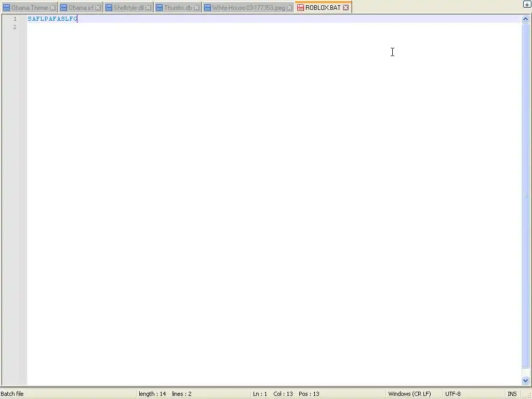Click the Col : 13 status entry

coord(283,394)
